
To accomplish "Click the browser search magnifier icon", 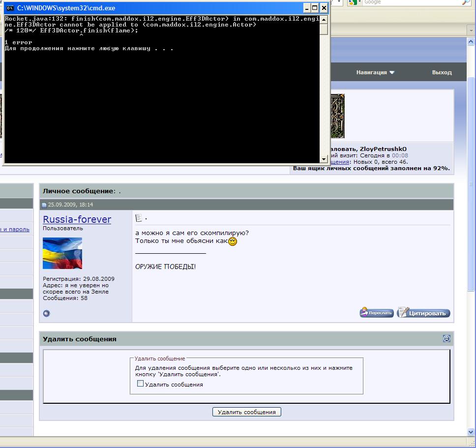I will click(x=466, y=2).
